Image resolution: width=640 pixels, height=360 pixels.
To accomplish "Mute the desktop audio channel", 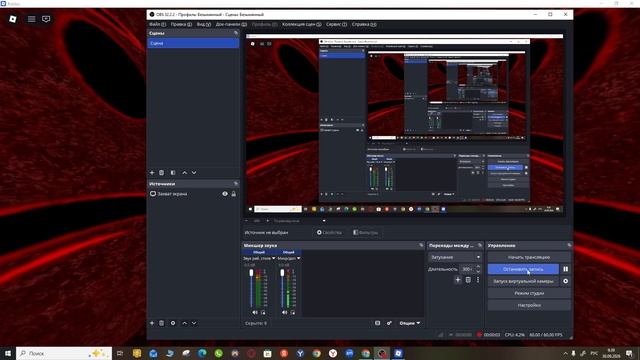I will point(255,313).
